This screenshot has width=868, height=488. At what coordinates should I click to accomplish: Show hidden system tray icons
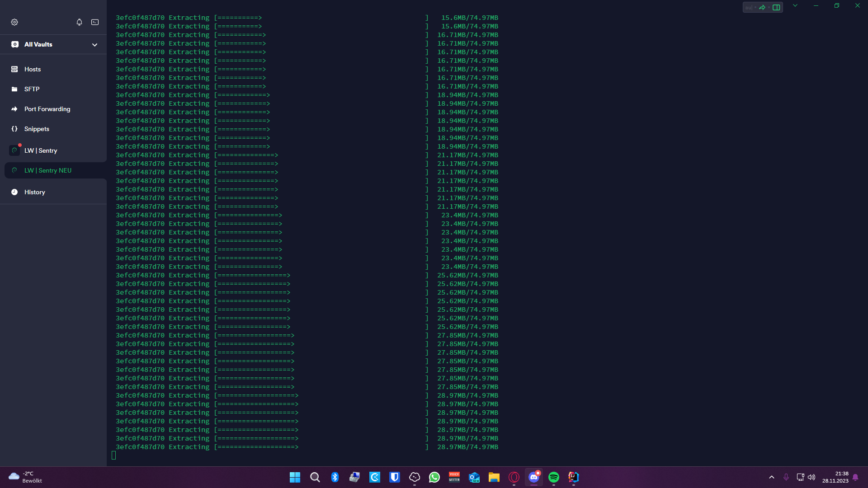coord(771,477)
